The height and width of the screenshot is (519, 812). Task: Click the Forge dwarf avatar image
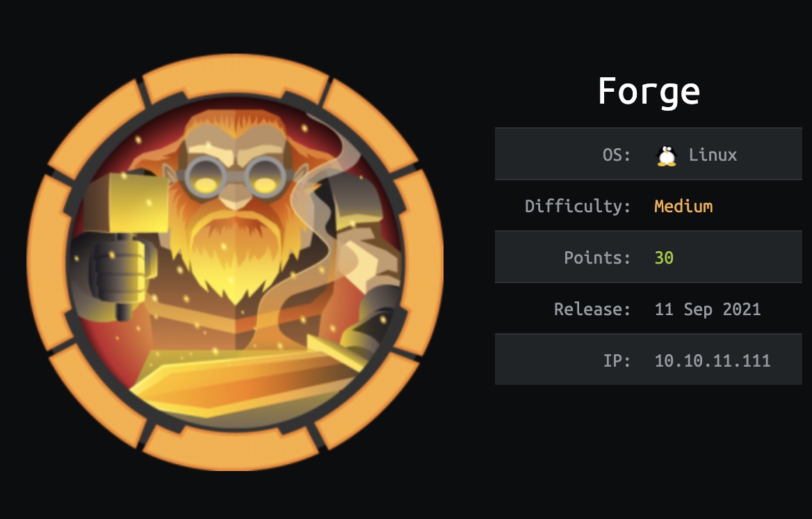click(x=235, y=262)
